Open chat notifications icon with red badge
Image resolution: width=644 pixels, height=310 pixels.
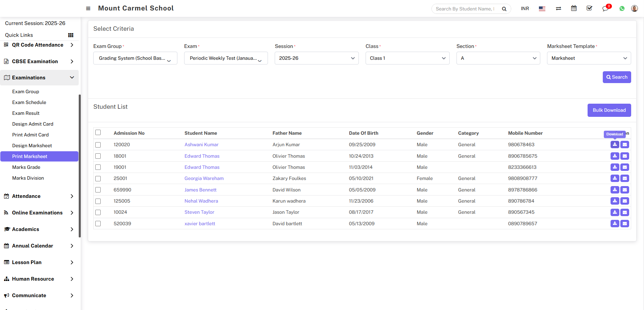pos(605,8)
